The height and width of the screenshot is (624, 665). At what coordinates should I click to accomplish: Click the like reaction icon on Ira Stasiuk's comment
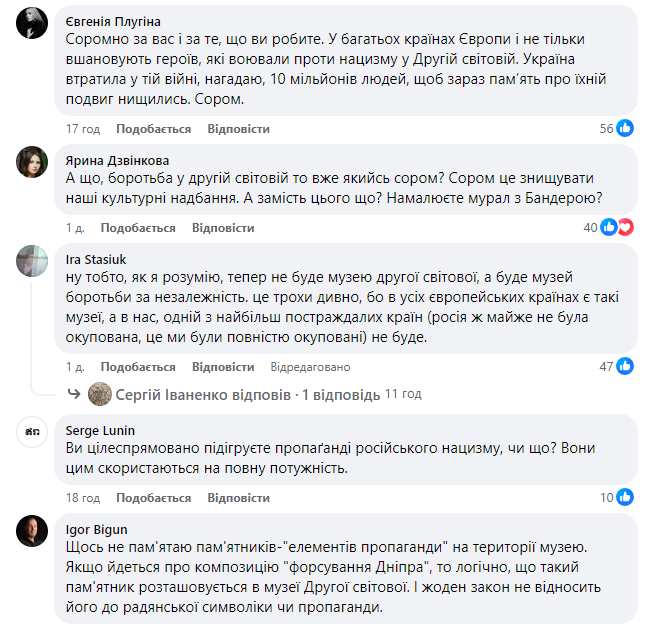(x=625, y=366)
